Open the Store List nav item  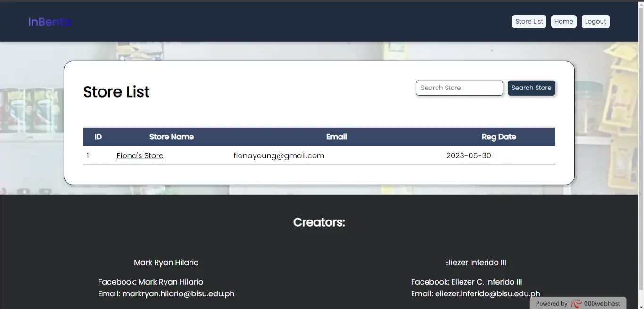(x=529, y=22)
